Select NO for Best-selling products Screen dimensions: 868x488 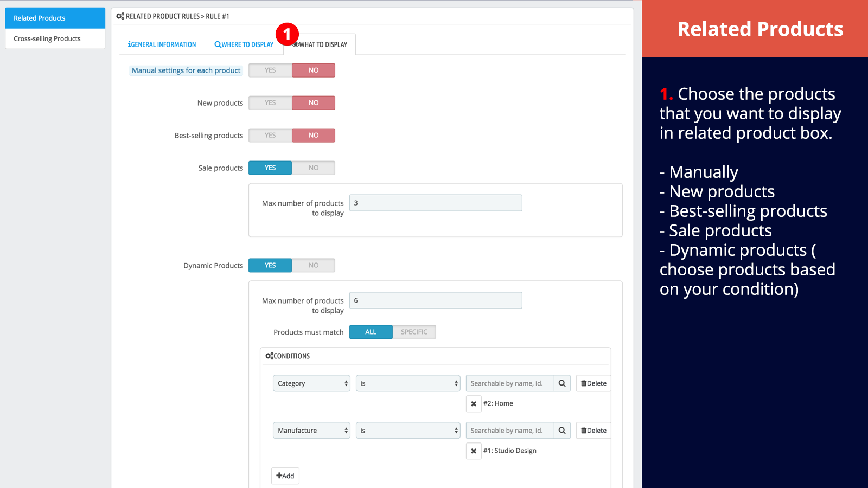[314, 136]
